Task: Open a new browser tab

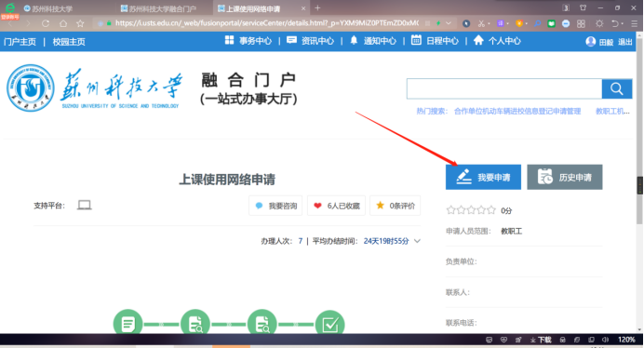Action: tap(317, 7)
